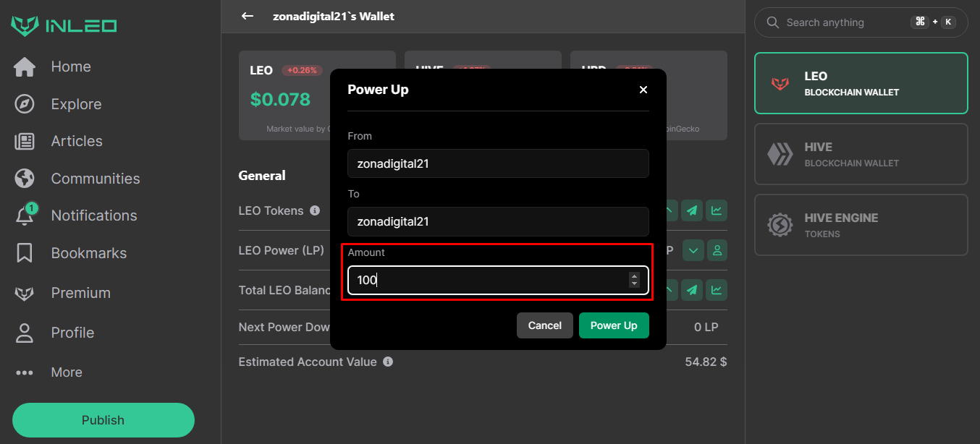Click the magnifying glass search icon
The width and height of the screenshot is (980, 444).
coord(773,22)
